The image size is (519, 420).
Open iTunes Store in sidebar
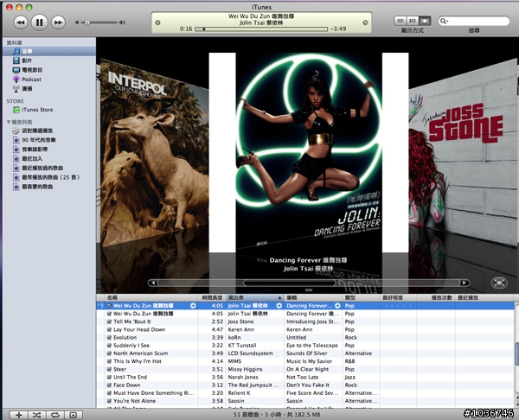49,110
